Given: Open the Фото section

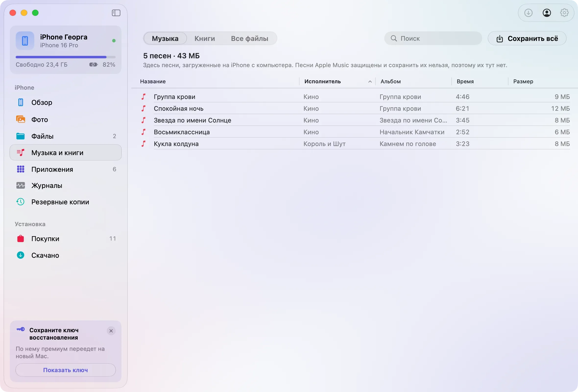Looking at the screenshot, I should (x=65, y=119).
